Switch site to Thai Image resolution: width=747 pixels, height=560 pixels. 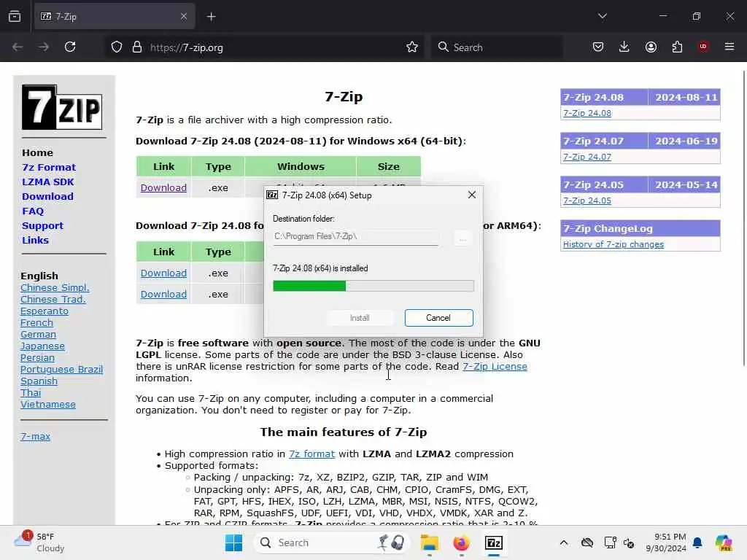point(31,393)
